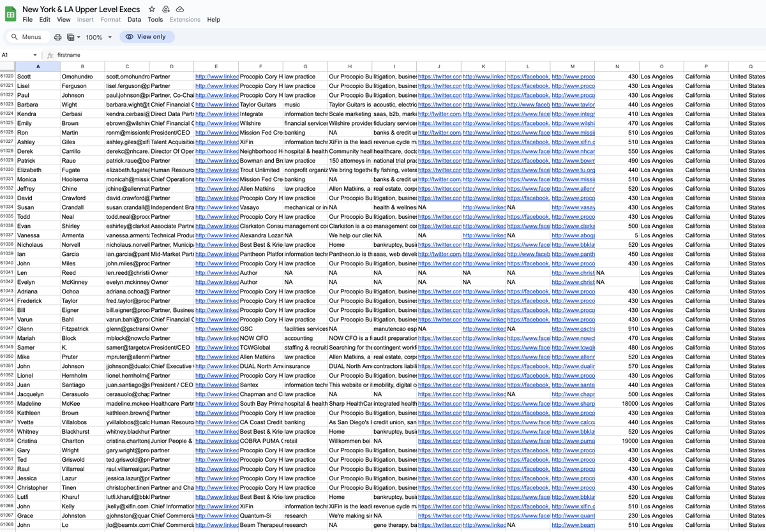The height and width of the screenshot is (532, 766).
Task: Open the File menu
Action: (x=27, y=20)
